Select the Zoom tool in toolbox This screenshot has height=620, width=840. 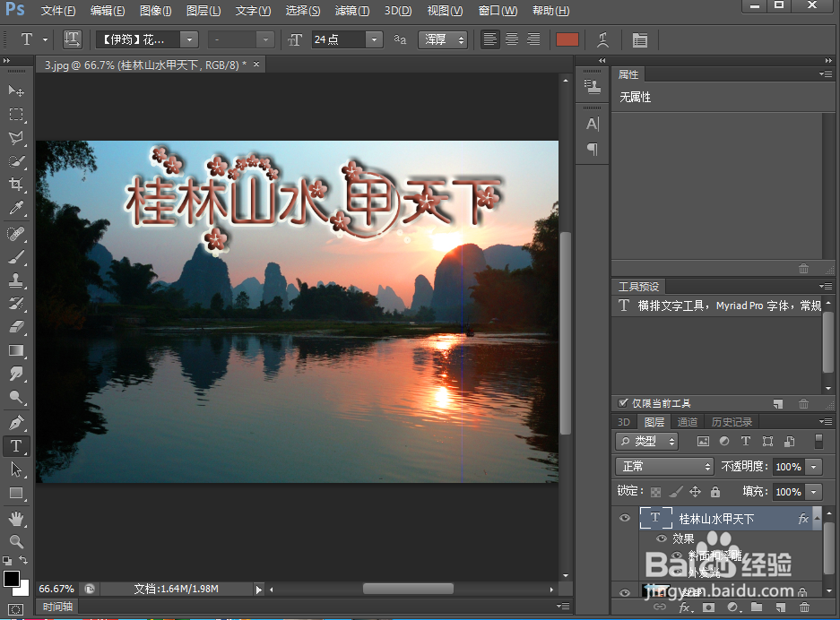(x=16, y=541)
